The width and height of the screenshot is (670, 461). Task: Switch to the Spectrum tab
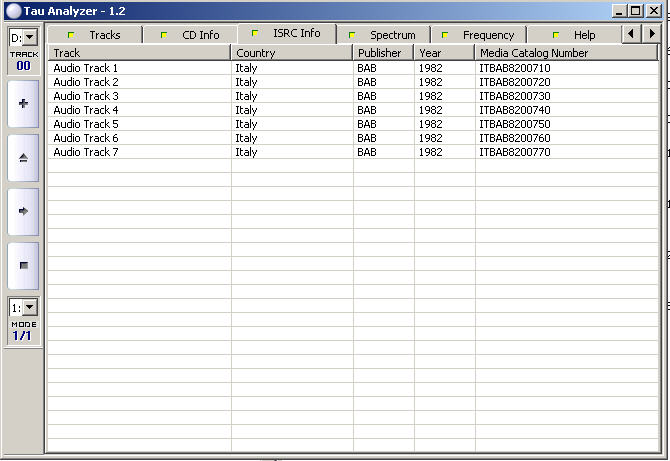[383, 35]
